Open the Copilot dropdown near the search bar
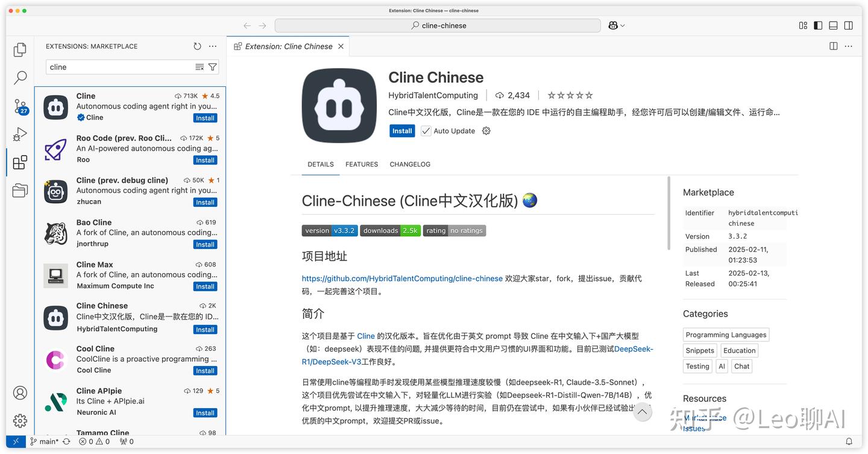 (616, 25)
